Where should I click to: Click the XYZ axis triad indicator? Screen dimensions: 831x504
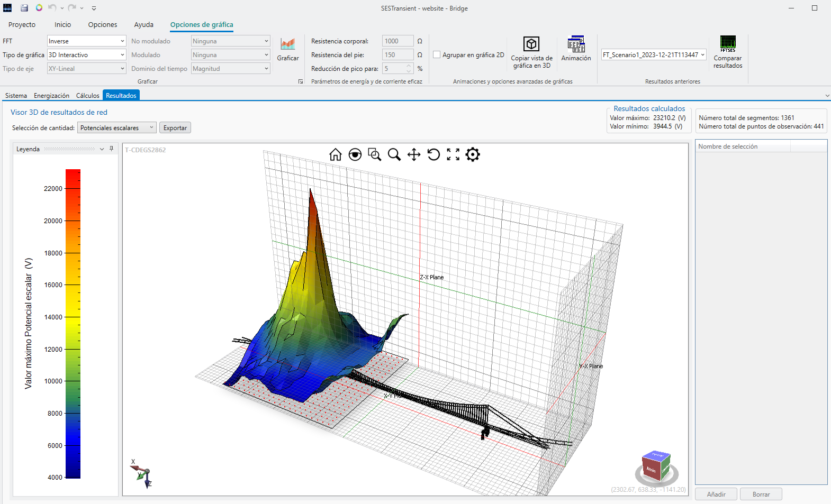[x=141, y=473]
